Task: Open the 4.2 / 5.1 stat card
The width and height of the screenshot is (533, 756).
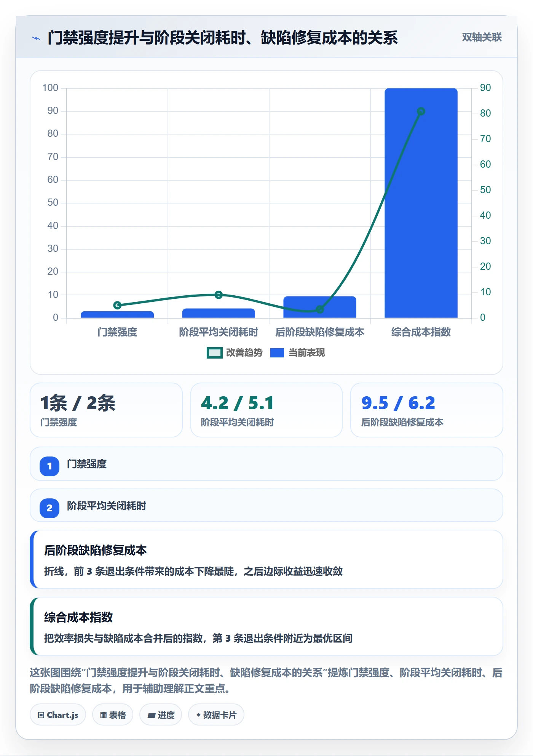Action: pos(266,410)
